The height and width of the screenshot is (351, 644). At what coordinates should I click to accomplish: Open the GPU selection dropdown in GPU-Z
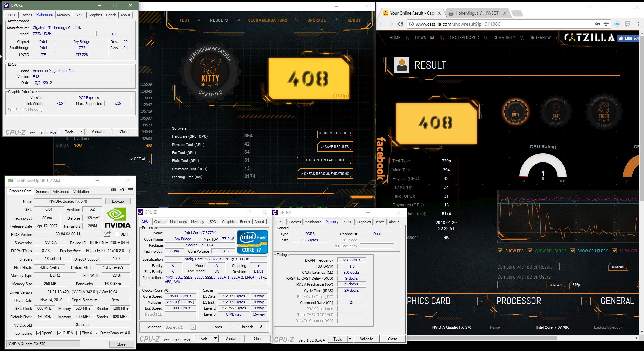(x=43, y=344)
